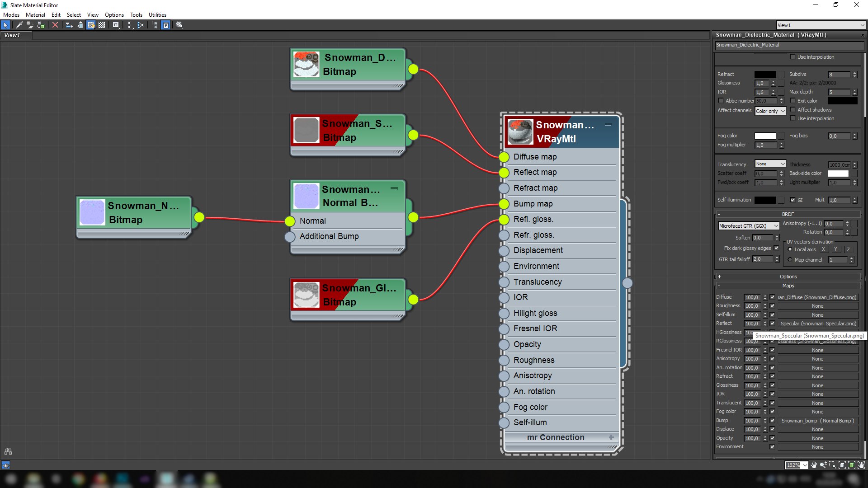Viewport: 868px width, 488px height.
Task: Select the Pan hand tool
Action: coord(814,465)
